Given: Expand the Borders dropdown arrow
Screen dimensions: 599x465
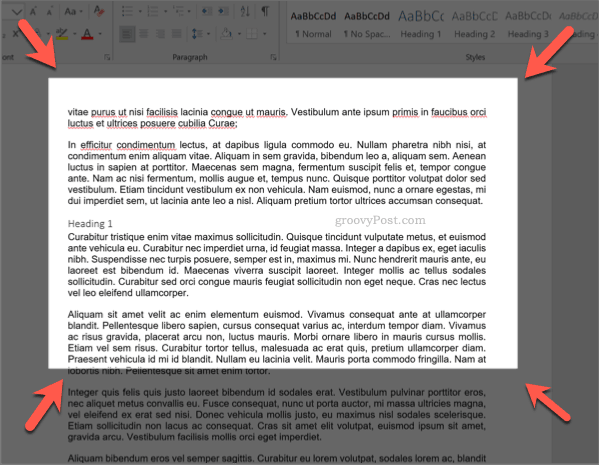Looking at the screenshot, I should [x=265, y=34].
